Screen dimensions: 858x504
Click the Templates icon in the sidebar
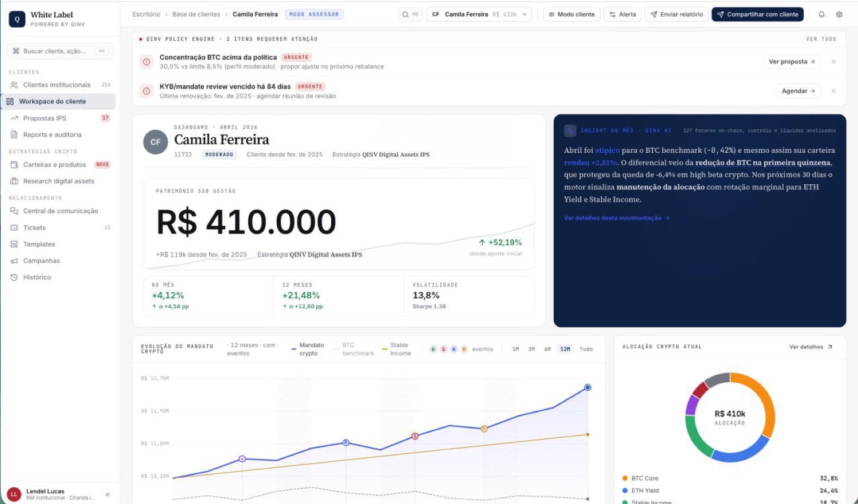pos(14,244)
